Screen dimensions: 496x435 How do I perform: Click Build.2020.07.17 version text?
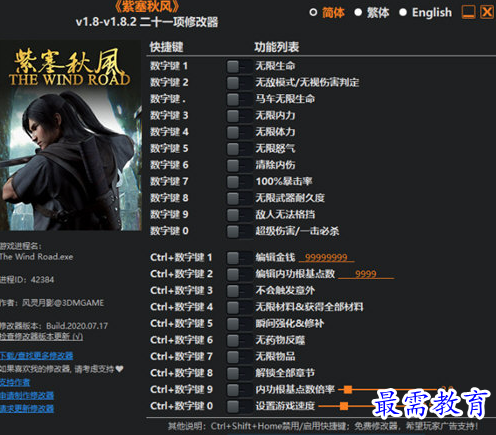(77, 326)
